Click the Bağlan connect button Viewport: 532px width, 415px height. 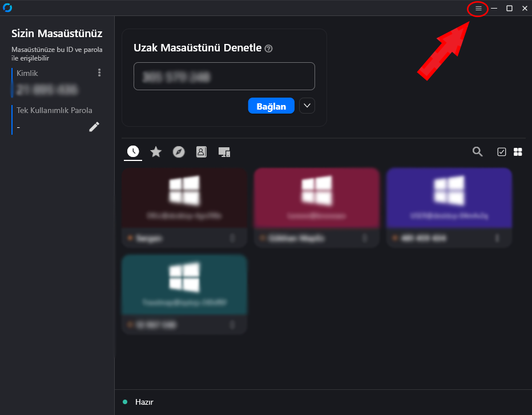[x=271, y=106]
